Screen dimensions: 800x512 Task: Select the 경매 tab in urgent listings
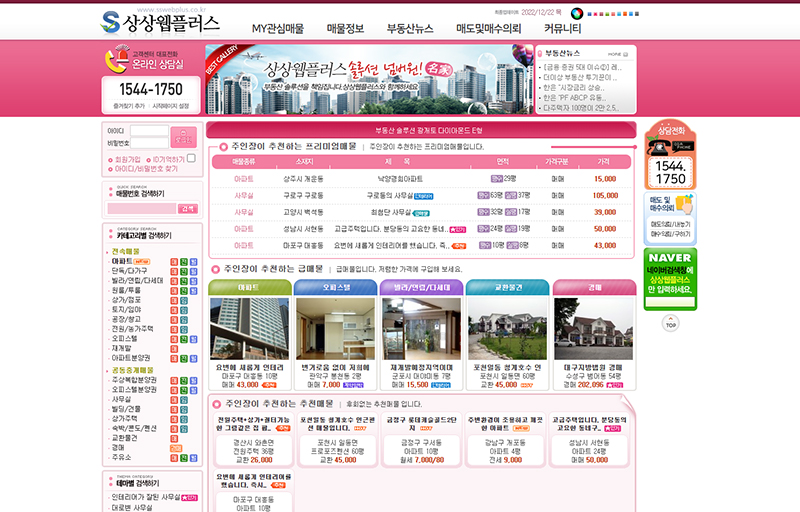coord(594,287)
